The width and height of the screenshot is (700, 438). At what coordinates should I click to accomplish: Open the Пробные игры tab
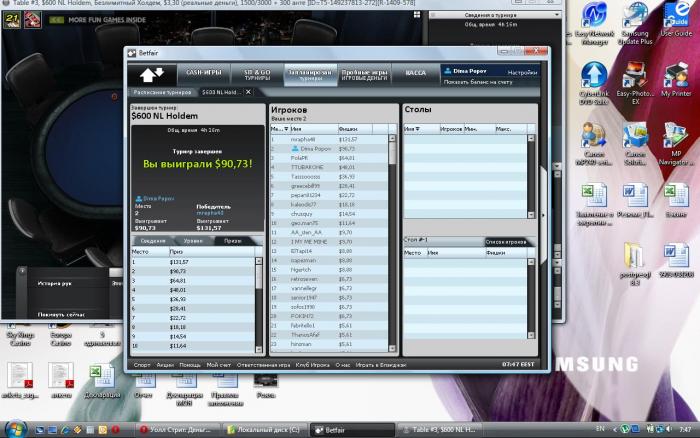[364, 74]
